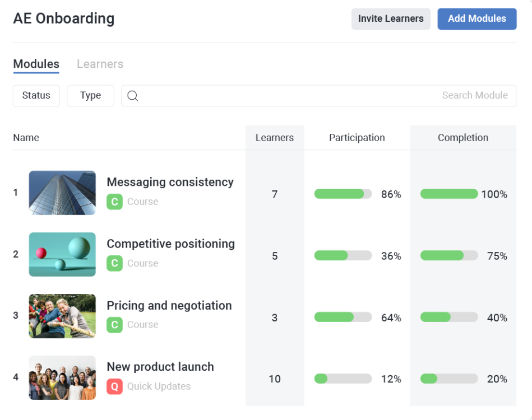
Task: Click the search magnifier icon
Action: click(x=132, y=96)
